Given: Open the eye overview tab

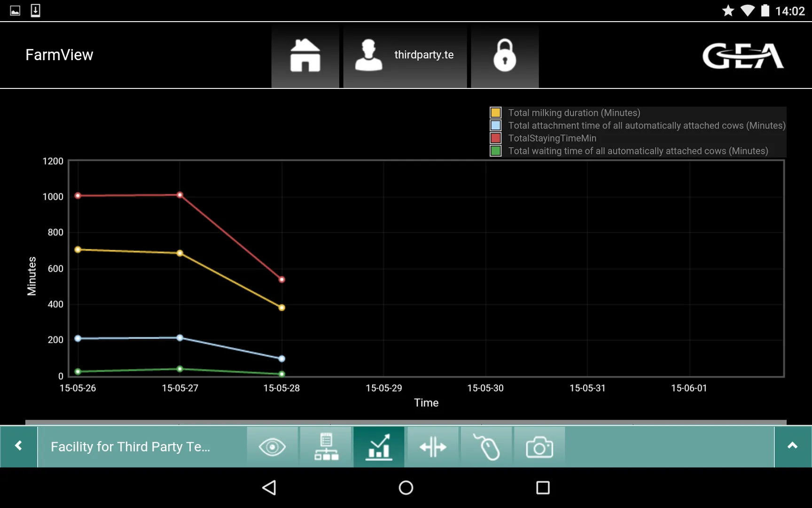Looking at the screenshot, I should 273,447.
